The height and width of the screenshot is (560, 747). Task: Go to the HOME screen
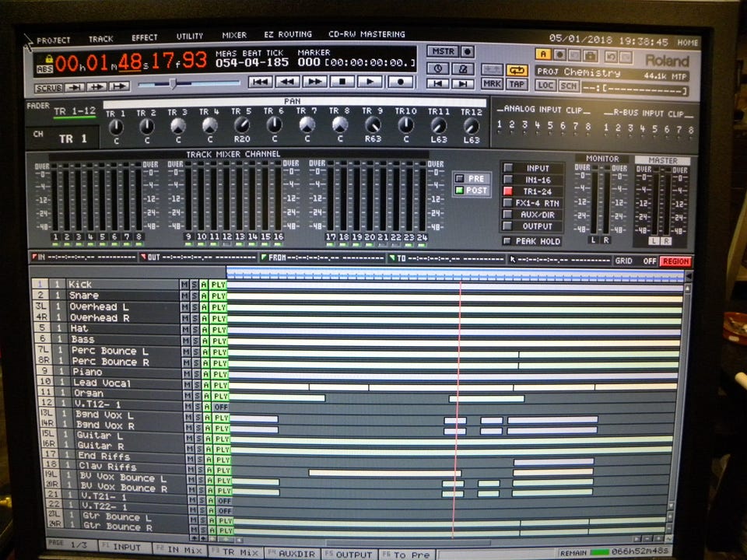click(x=687, y=43)
